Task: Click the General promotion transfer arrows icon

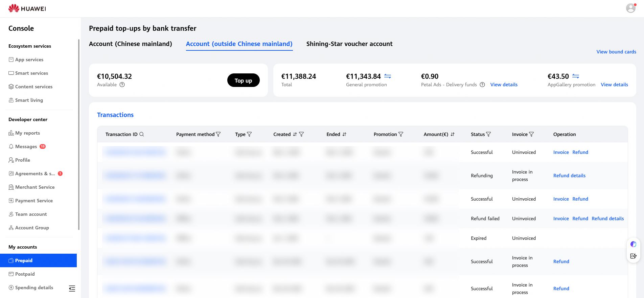Action: pyautogui.click(x=388, y=76)
